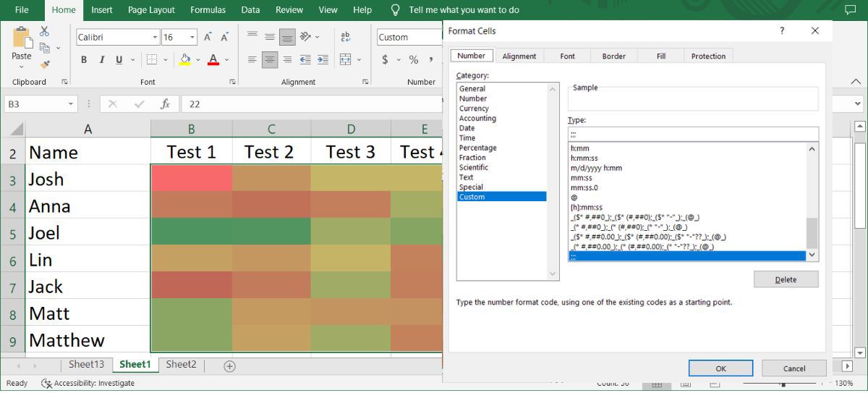Toggle Center horizontal alignment
Viewport: 868px width, 393px height.
point(270,60)
